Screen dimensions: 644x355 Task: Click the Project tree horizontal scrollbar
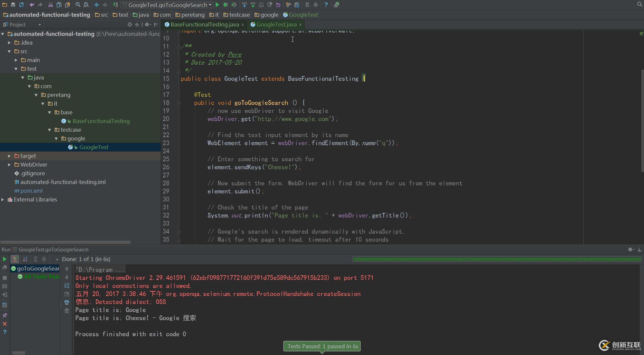[x=65, y=242]
